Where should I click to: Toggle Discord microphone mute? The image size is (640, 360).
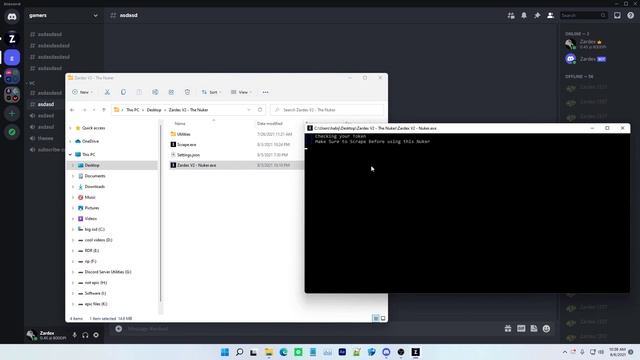pos(74,335)
